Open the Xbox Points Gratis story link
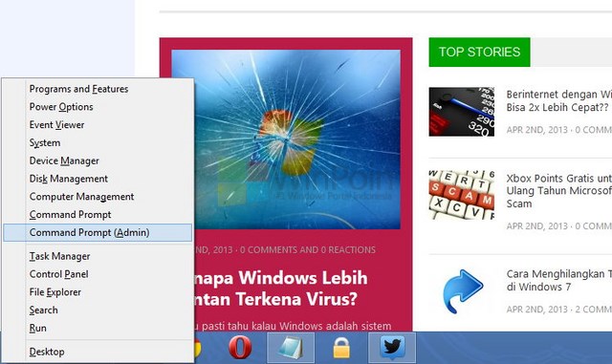 [558, 191]
